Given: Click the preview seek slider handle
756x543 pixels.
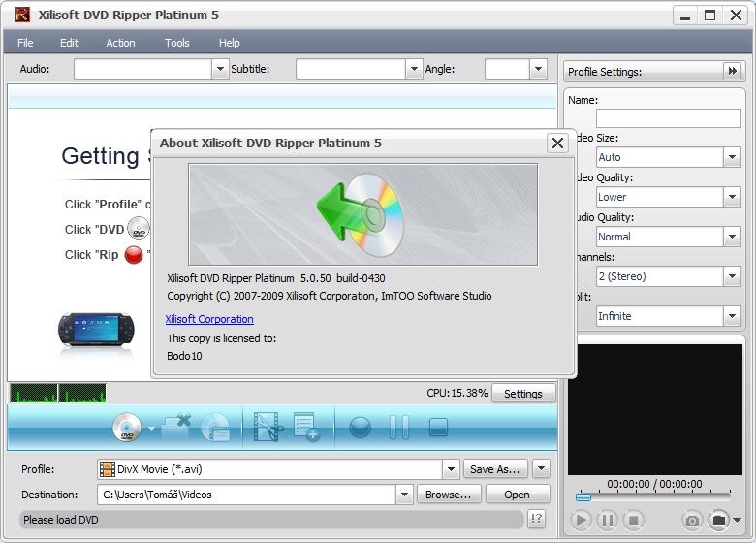Looking at the screenshot, I should coord(583,497).
